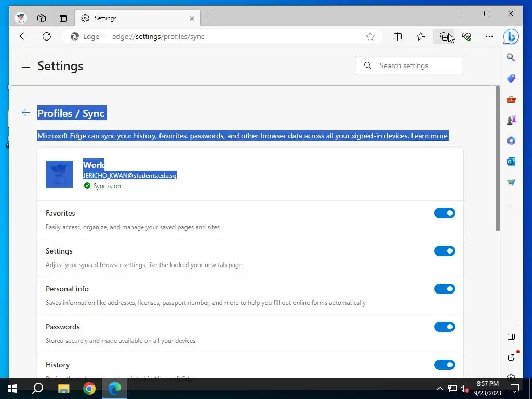Toggle Personal info sync switch
Screen dimensions: 532x399
[x=445, y=289]
